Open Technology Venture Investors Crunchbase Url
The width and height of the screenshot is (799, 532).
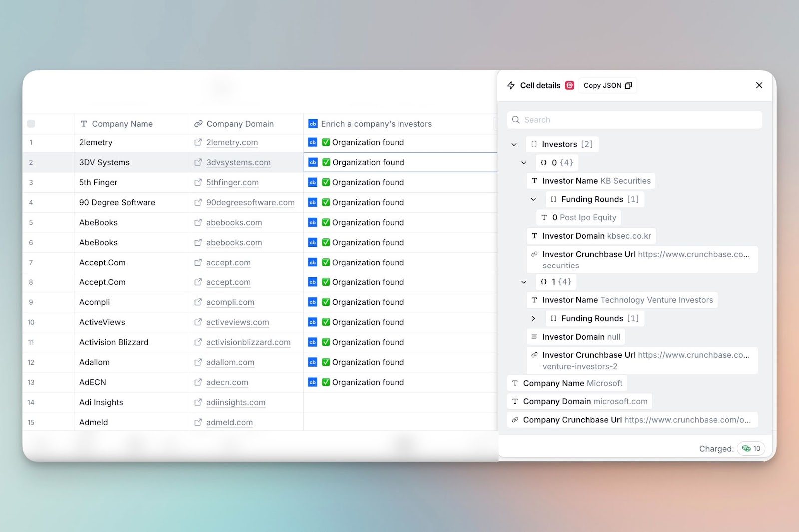(x=642, y=360)
